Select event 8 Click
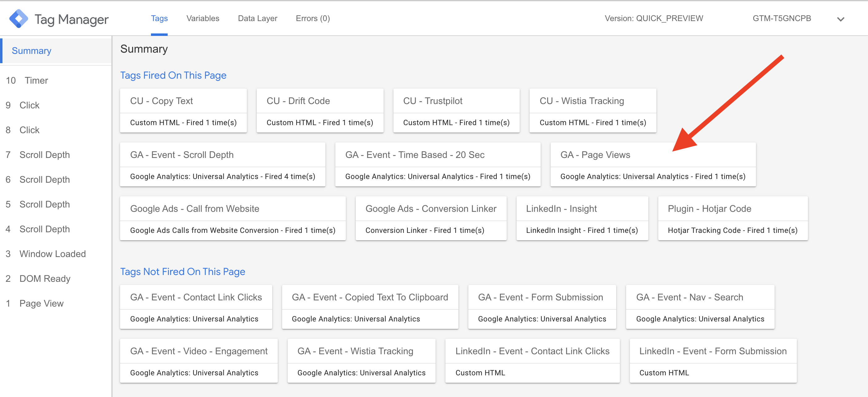 coord(56,130)
